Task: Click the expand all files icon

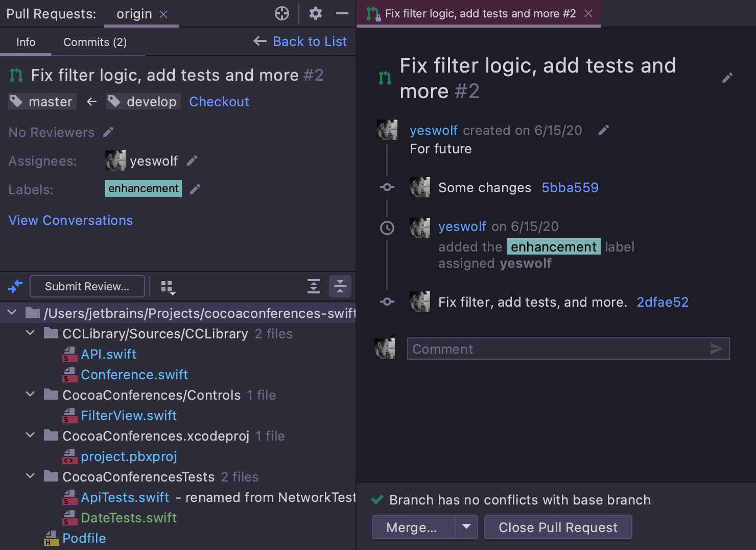Action: (314, 286)
